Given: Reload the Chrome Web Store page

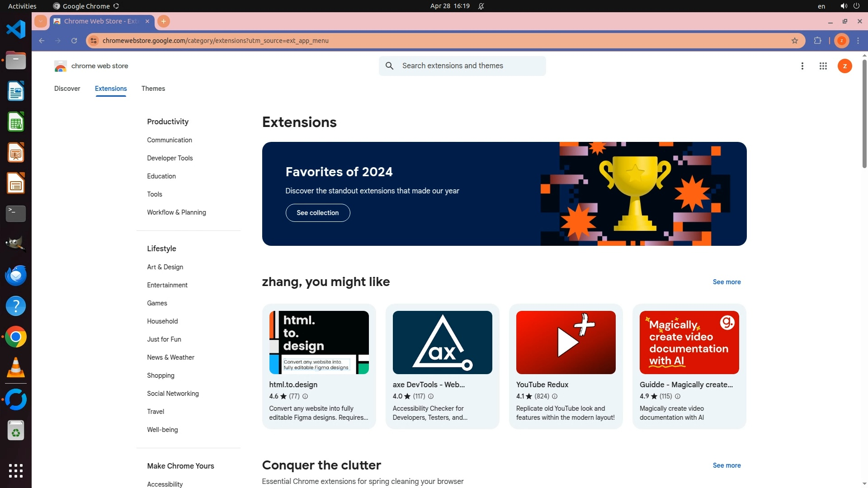Looking at the screenshot, I should (x=74, y=41).
